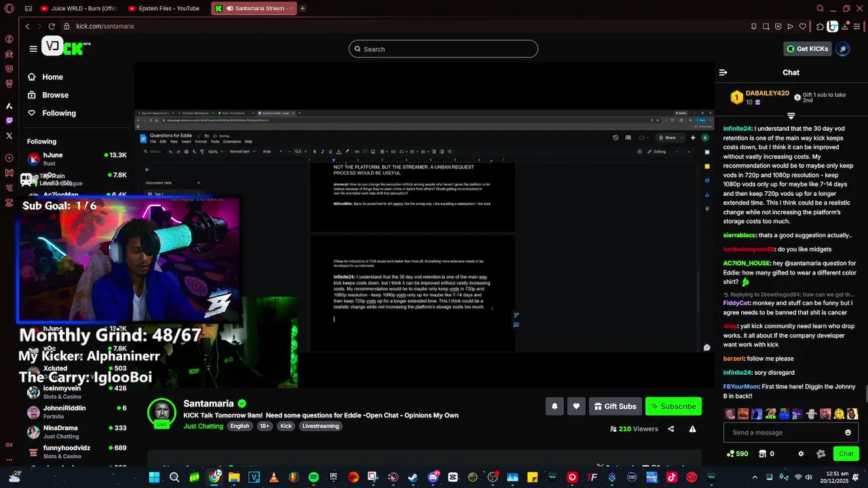
Task: Click the Livestreaming tag
Action: [321, 426]
